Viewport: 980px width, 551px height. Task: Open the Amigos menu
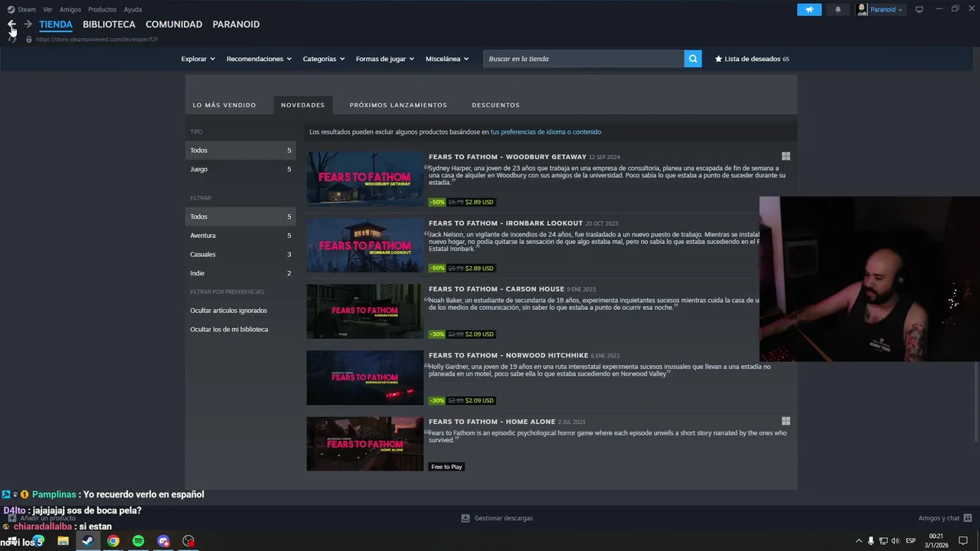point(70,10)
